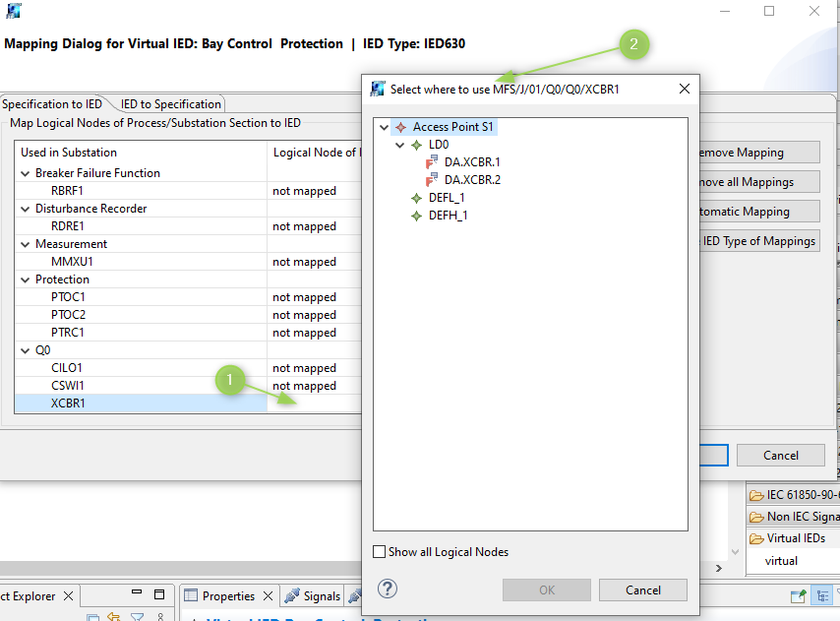840x621 pixels.
Task: Click the Signals tab icon
Action: 291,595
